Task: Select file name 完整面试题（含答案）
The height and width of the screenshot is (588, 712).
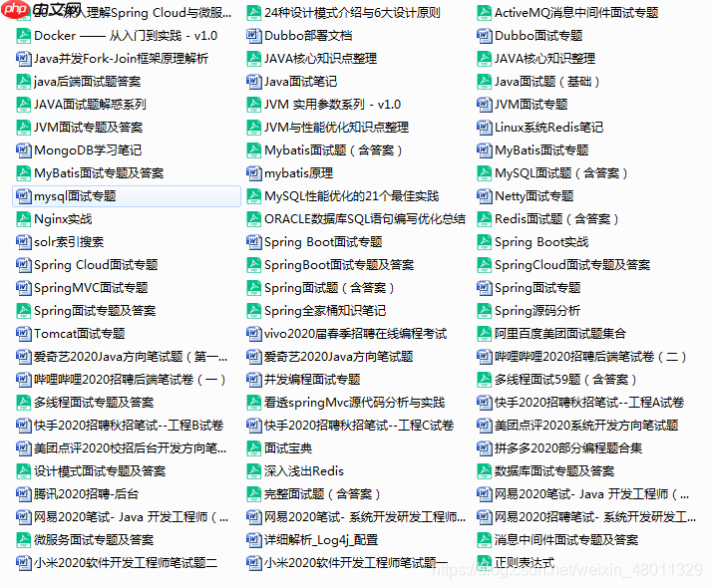Action: point(322,494)
